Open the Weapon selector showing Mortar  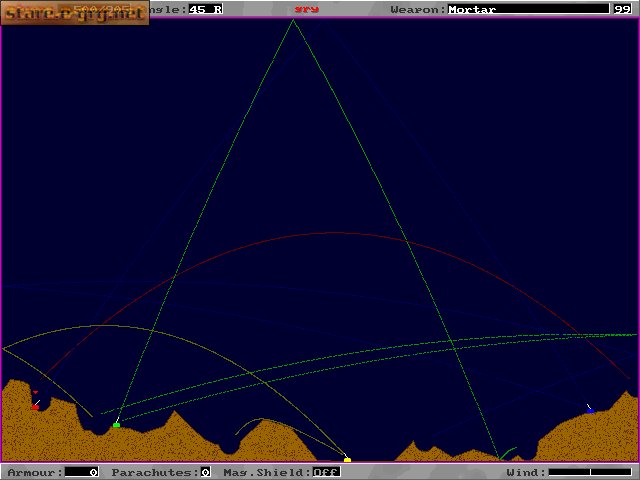point(529,9)
